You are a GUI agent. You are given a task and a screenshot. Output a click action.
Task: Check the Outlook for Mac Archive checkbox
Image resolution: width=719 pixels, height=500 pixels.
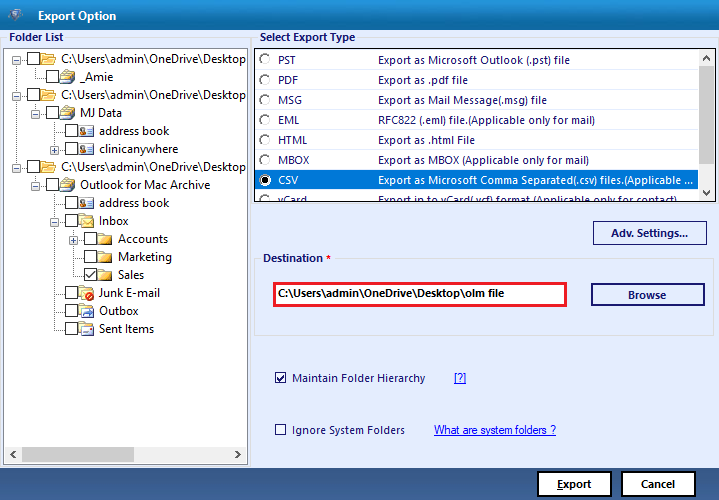pos(52,185)
